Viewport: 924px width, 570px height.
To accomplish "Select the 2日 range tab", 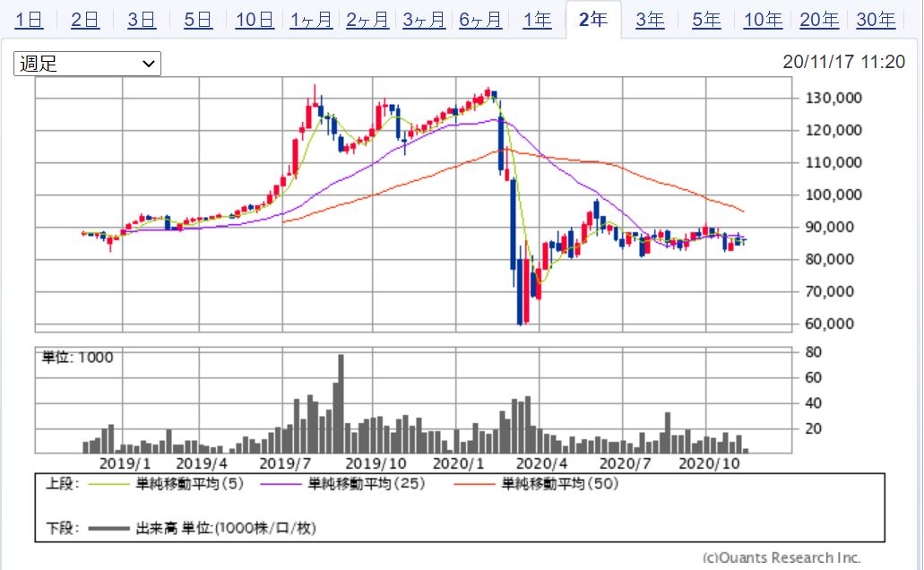I will coord(85,20).
